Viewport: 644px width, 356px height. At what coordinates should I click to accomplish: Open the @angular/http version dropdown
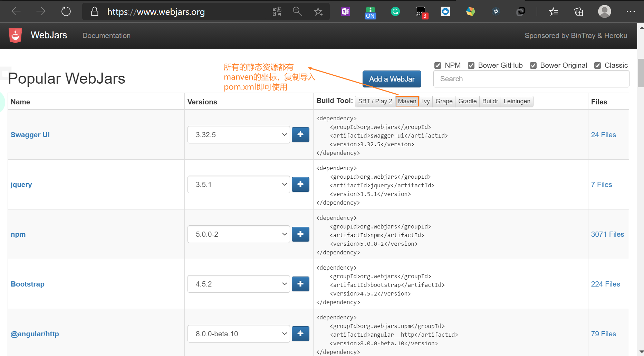click(x=239, y=334)
